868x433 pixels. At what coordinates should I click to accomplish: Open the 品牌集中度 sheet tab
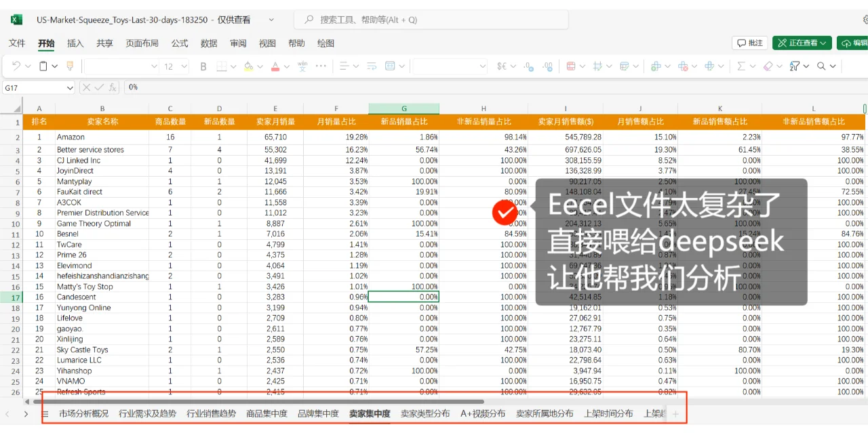[318, 413]
